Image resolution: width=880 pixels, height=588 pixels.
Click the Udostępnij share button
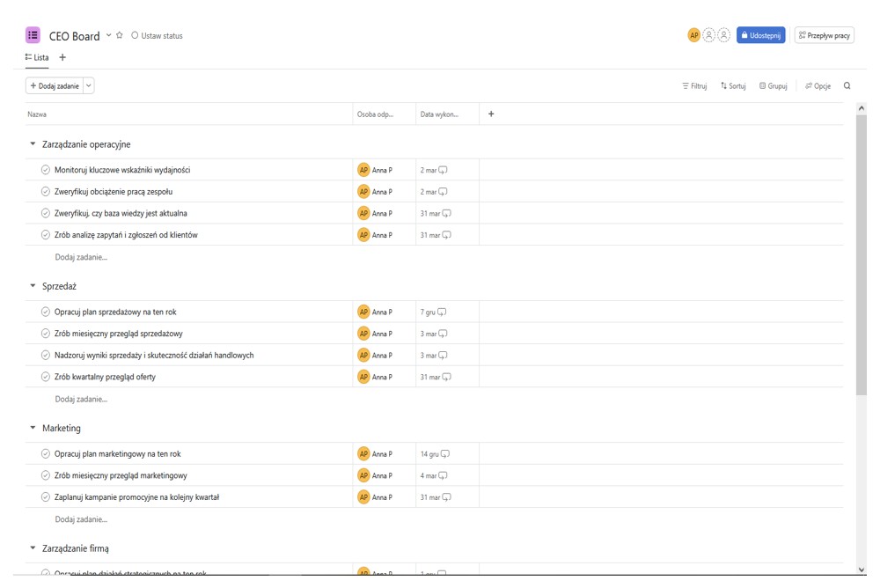[x=760, y=35]
